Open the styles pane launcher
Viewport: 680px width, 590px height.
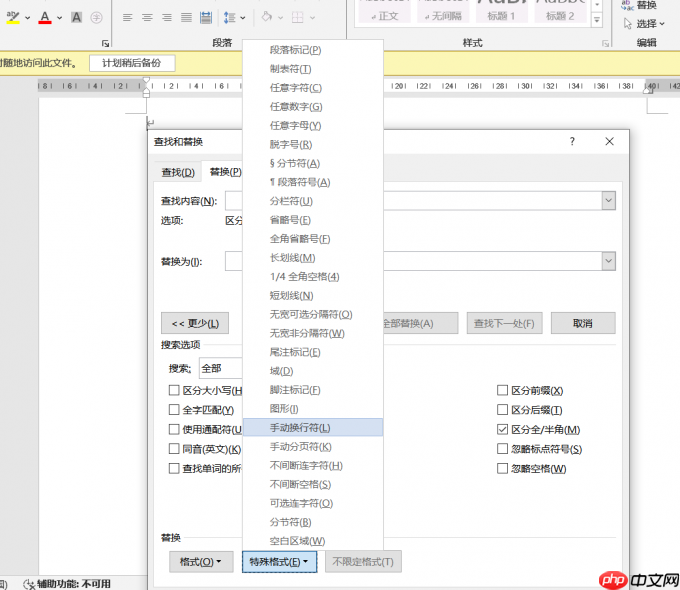coord(606,43)
